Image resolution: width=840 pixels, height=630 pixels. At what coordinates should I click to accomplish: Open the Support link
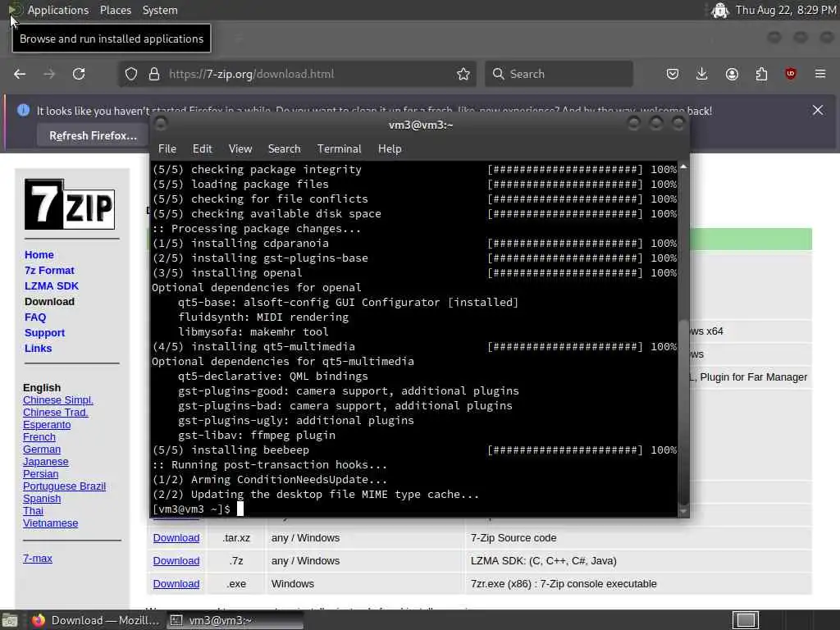tap(44, 333)
